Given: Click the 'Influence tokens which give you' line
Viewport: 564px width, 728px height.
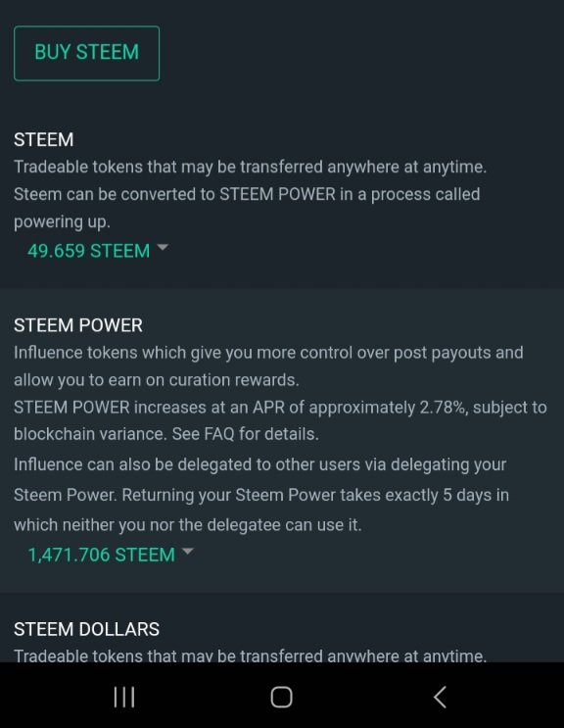Looking at the screenshot, I should [268, 353].
